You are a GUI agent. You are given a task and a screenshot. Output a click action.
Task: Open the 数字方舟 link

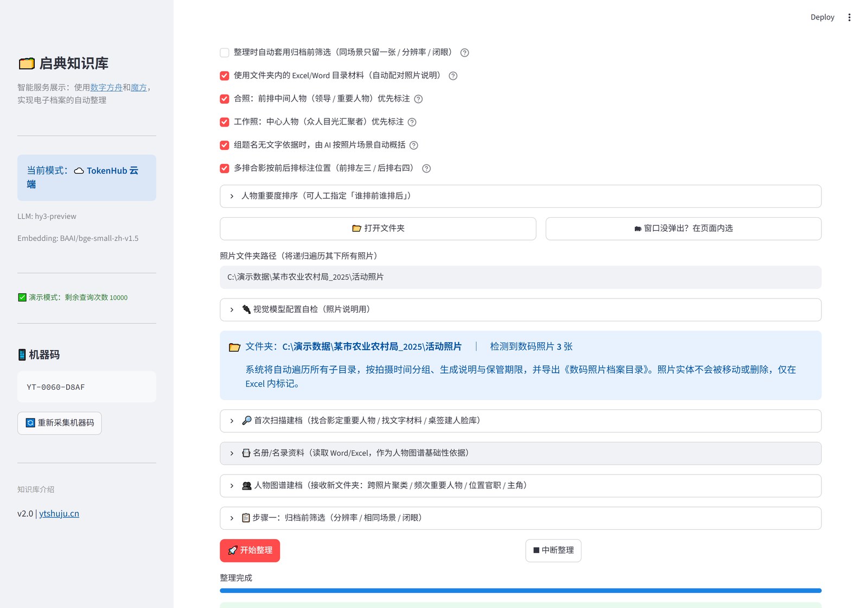click(106, 87)
